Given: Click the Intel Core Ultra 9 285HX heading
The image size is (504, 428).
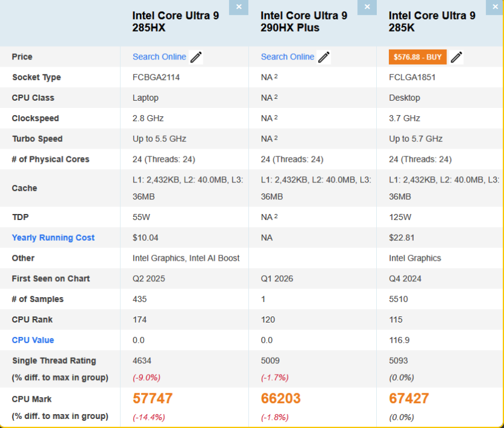Looking at the screenshot, I should (167, 21).
